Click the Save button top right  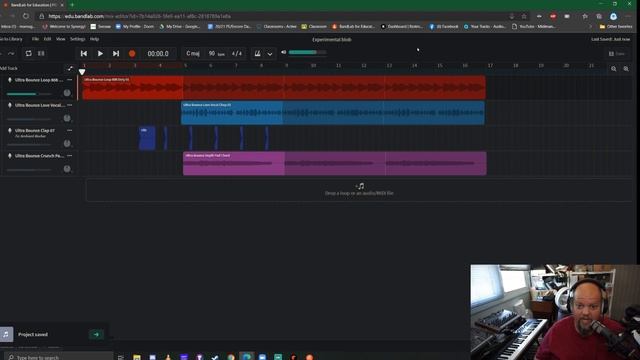tap(617, 53)
